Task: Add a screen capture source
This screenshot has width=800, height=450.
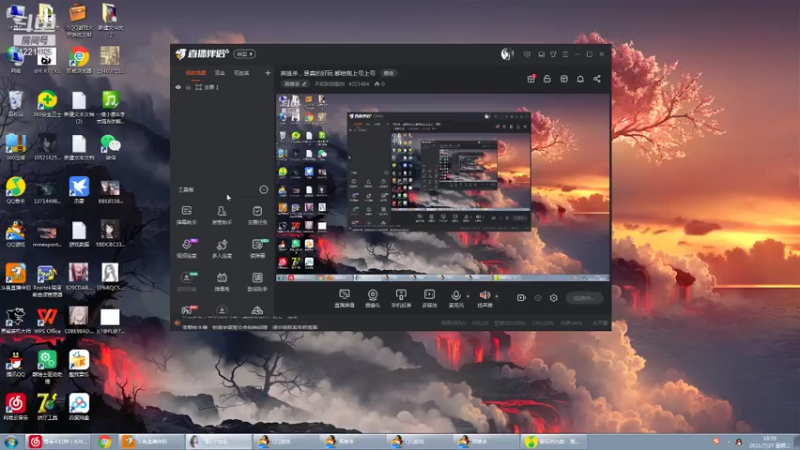Action: 344,298
